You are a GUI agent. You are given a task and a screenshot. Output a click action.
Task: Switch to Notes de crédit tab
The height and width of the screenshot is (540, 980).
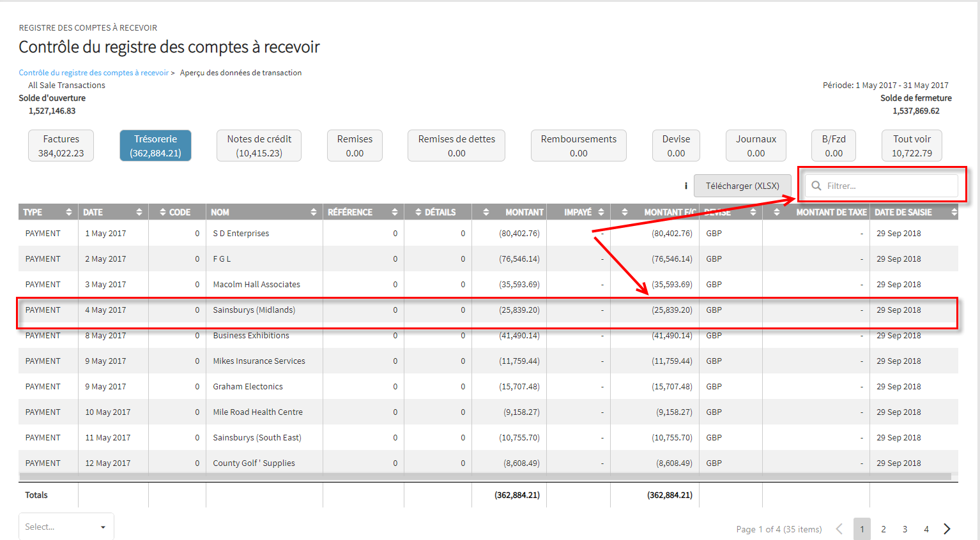[x=259, y=146]
